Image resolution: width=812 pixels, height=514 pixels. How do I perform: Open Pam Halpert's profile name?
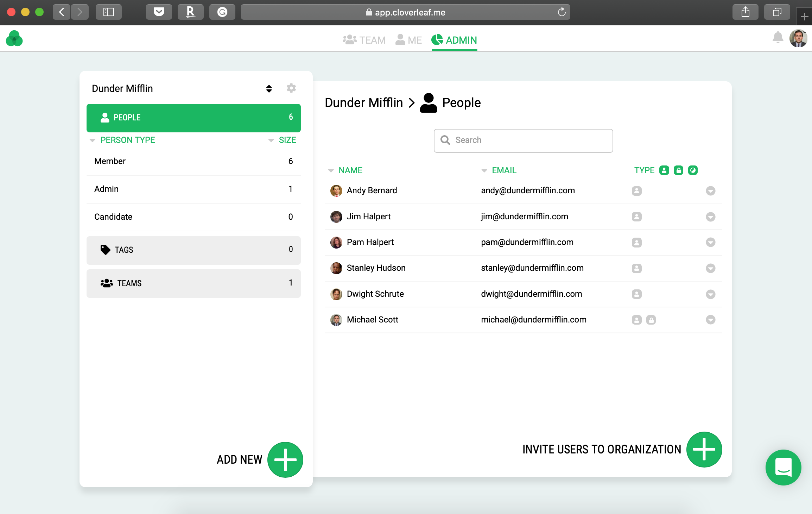[x=370, y=242]
